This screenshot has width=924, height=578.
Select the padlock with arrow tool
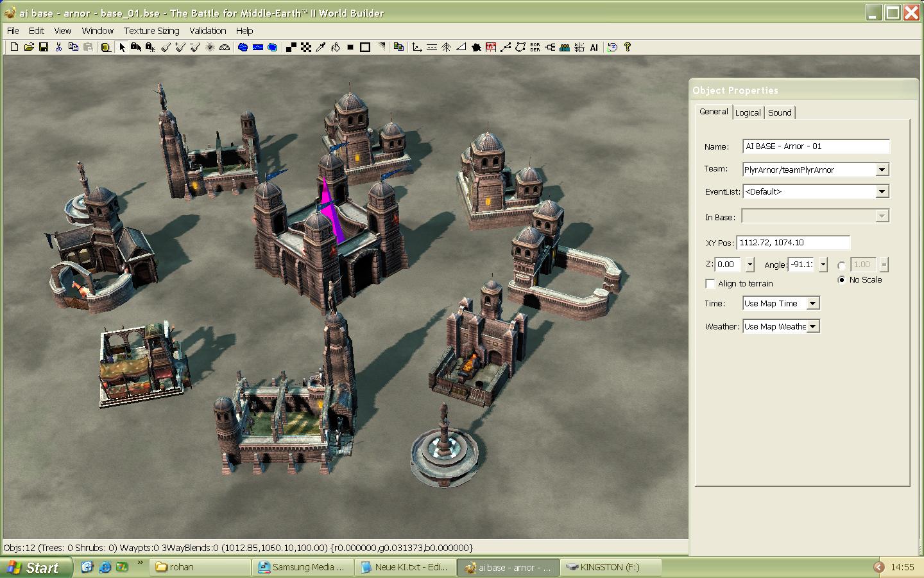pyautogui.click(x=136, y=47)
